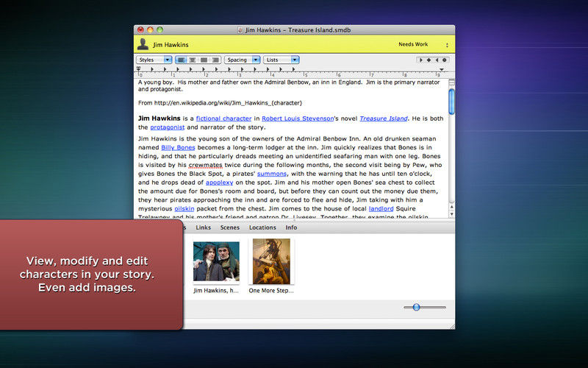This screenshot has height=368, width=588.
Task: Click the scroll down arrow of text area
Action: click(451, 214)
